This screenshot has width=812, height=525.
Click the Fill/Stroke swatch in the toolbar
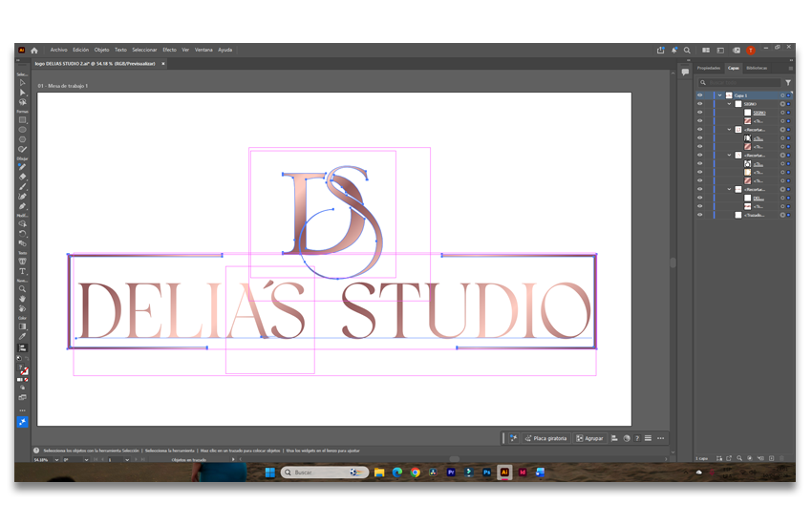(23, 370)
